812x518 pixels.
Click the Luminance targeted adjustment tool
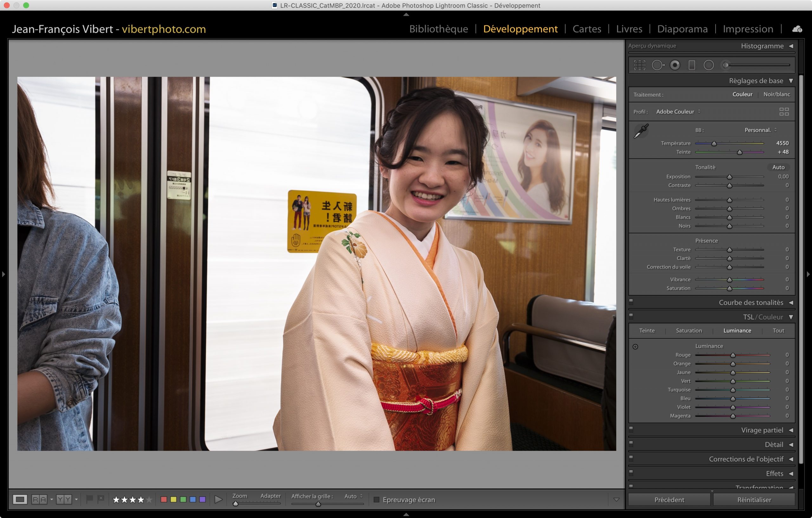click(635, 346)
